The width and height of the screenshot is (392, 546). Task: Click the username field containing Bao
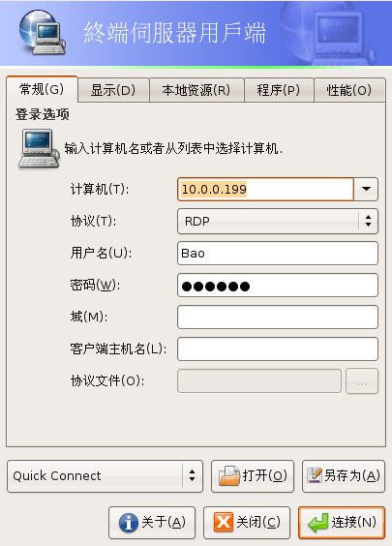[278, 253]
